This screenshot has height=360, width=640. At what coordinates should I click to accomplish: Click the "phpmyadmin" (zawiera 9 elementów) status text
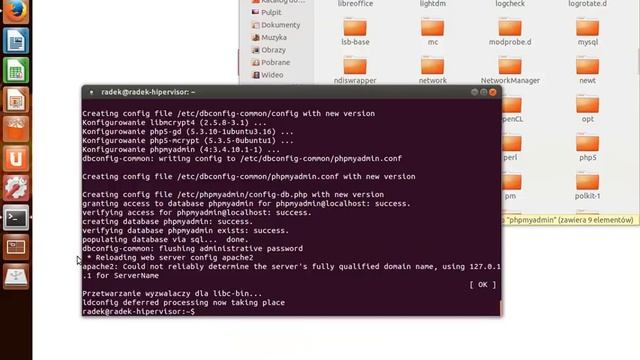[x=569, y=220]
